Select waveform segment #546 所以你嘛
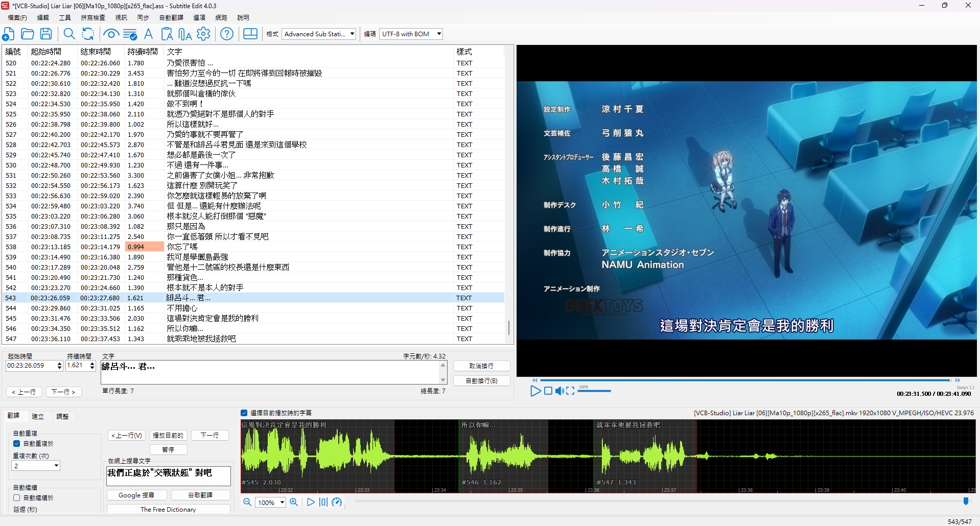Viewport: 980px width, 526px height. click(x=503, y=456)
